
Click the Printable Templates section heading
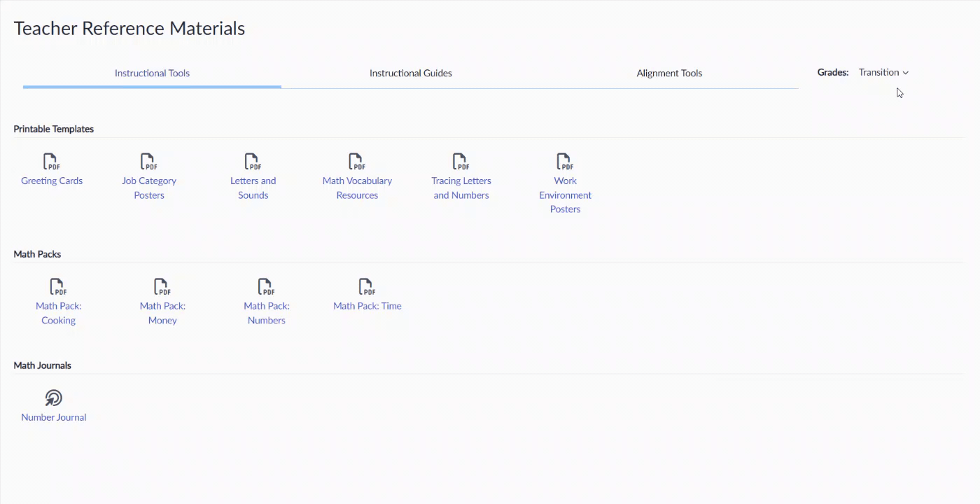(54, 129)
